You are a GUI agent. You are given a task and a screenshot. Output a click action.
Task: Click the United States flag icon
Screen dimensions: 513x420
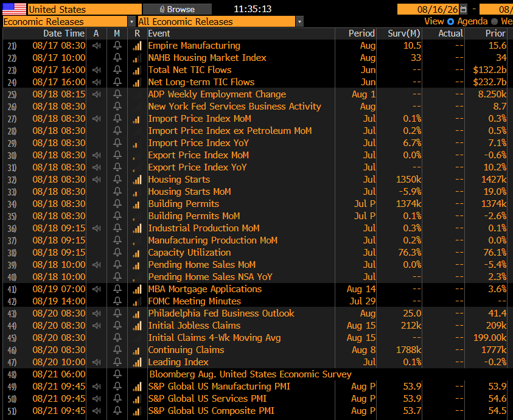(x=14, y=9)
